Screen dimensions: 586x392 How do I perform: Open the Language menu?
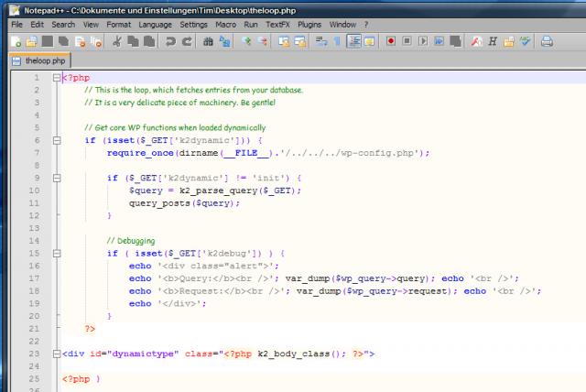[x=155, y=25]
